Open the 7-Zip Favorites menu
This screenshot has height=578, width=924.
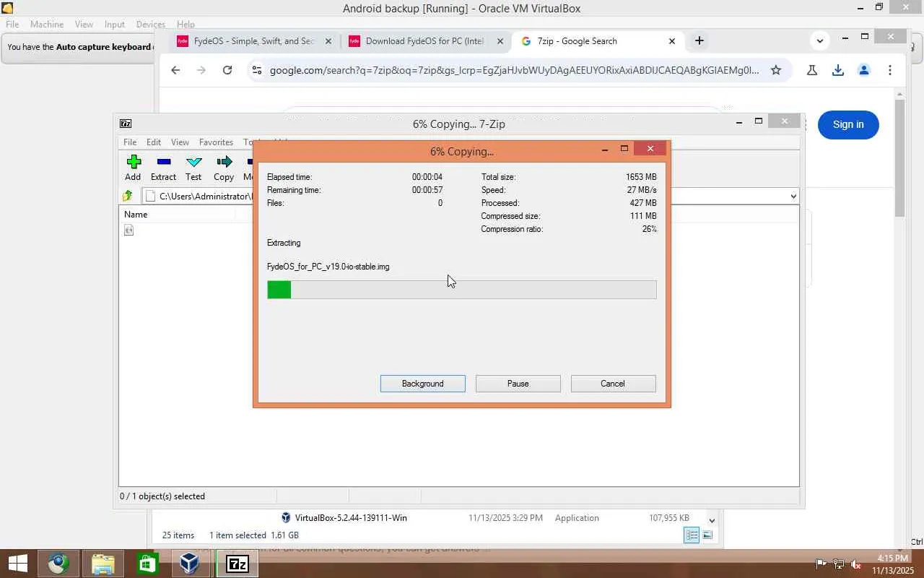(216, 142)
